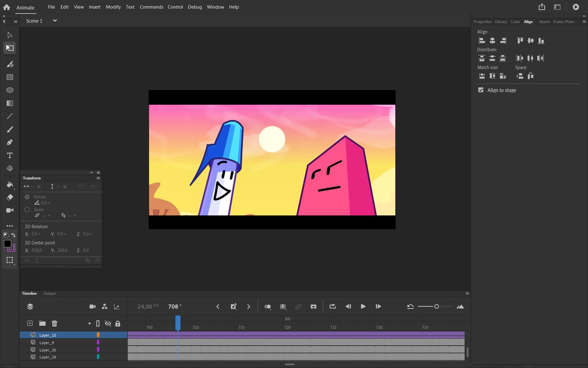
Task: Create a new layer
Action: point(30,323)
